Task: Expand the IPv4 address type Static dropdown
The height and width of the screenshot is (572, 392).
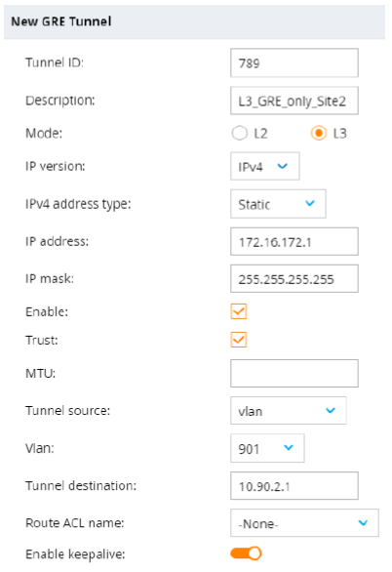Action: (x=278, y=204)
